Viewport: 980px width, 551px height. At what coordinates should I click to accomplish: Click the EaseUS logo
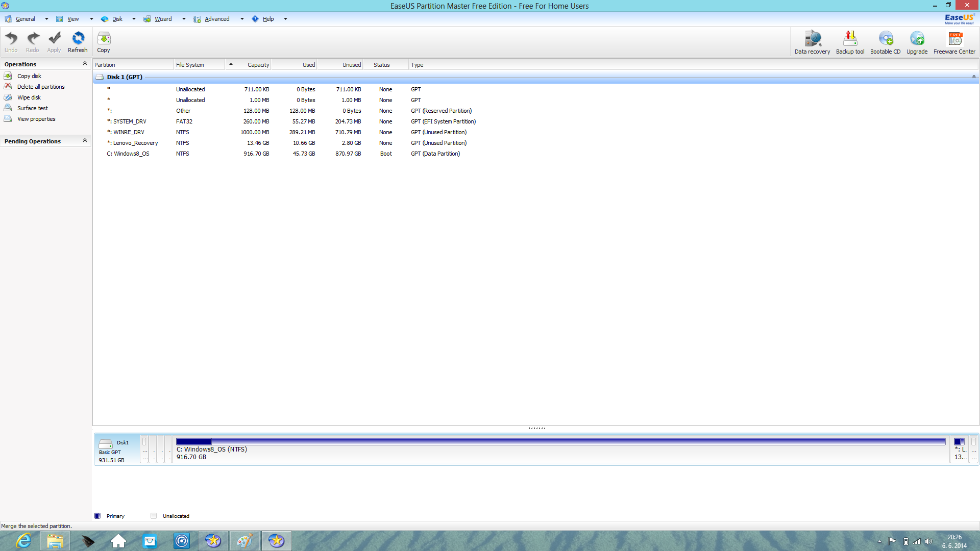pos(960,19)
